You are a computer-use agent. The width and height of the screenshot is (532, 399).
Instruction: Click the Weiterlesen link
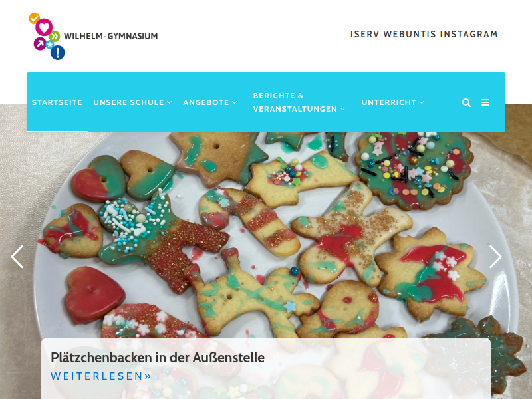[101, 376]
